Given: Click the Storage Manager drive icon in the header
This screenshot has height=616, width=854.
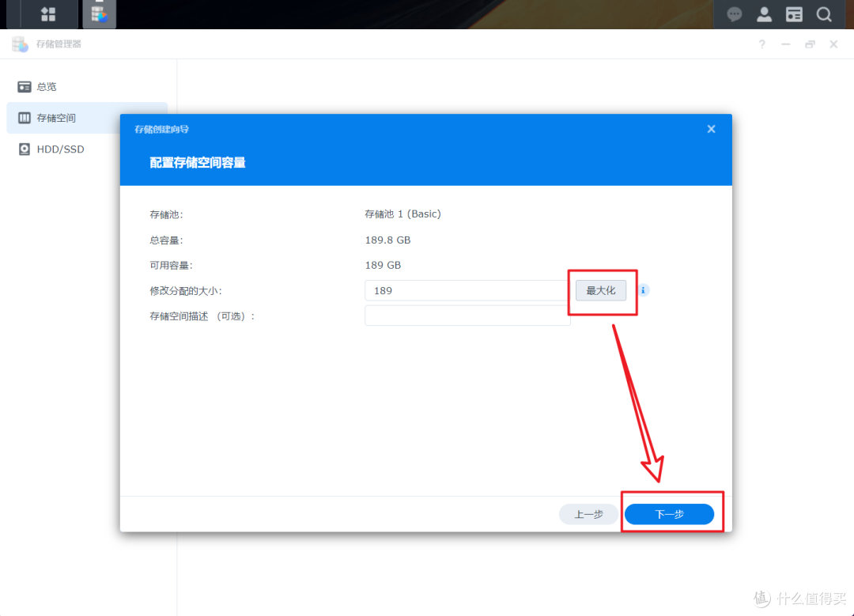Looking at the screenshot, I should click(x=19, y=43).
